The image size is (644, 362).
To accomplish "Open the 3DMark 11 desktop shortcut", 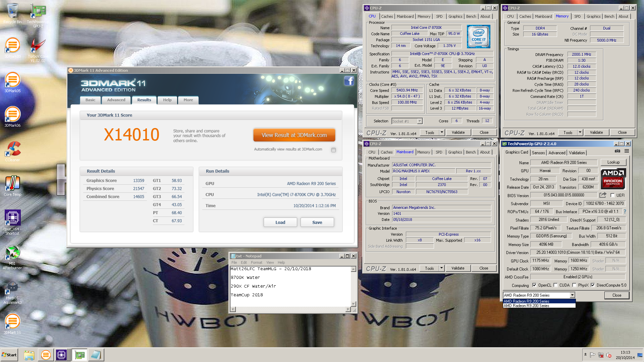I will (12, 324).
